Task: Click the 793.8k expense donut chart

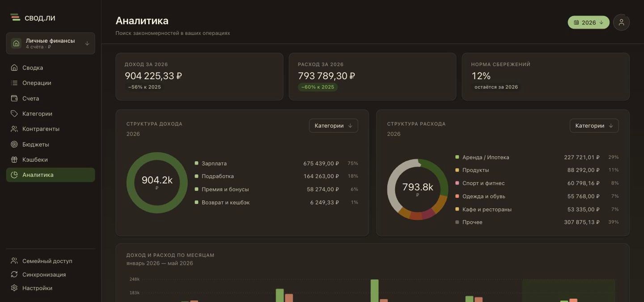Action: 418,189
